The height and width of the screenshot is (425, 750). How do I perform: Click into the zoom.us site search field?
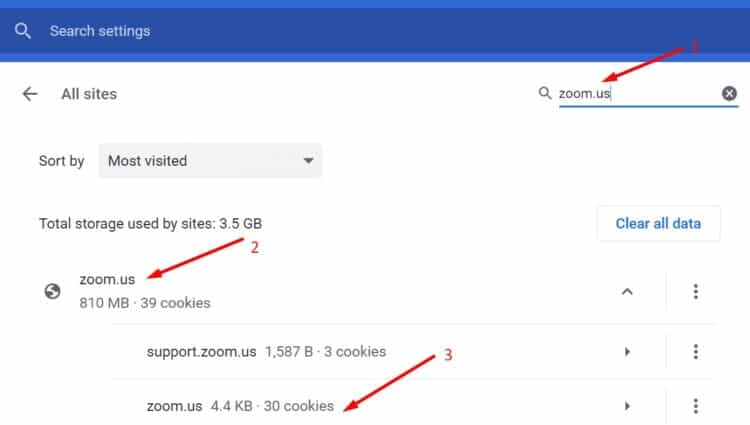click(639, 93)
